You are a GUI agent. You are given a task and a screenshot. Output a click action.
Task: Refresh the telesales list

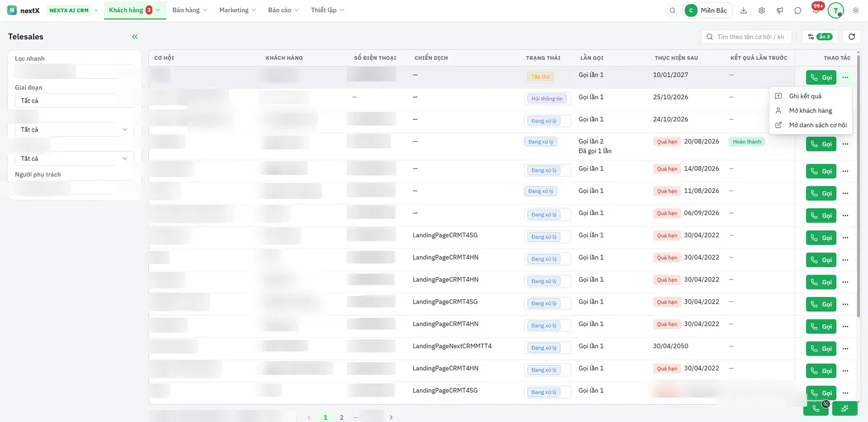tap(852, 36)
